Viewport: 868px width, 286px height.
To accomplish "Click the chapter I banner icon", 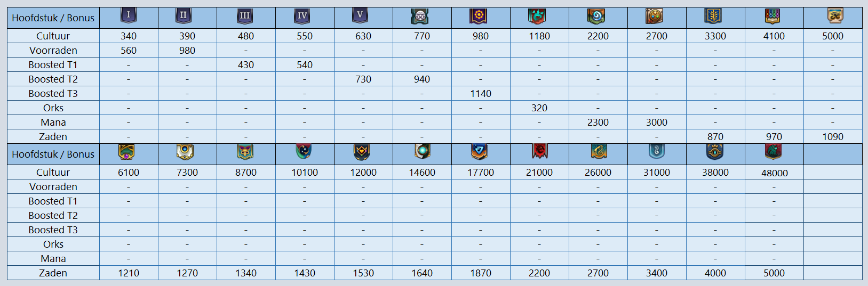I will click(x=129, y=15).
